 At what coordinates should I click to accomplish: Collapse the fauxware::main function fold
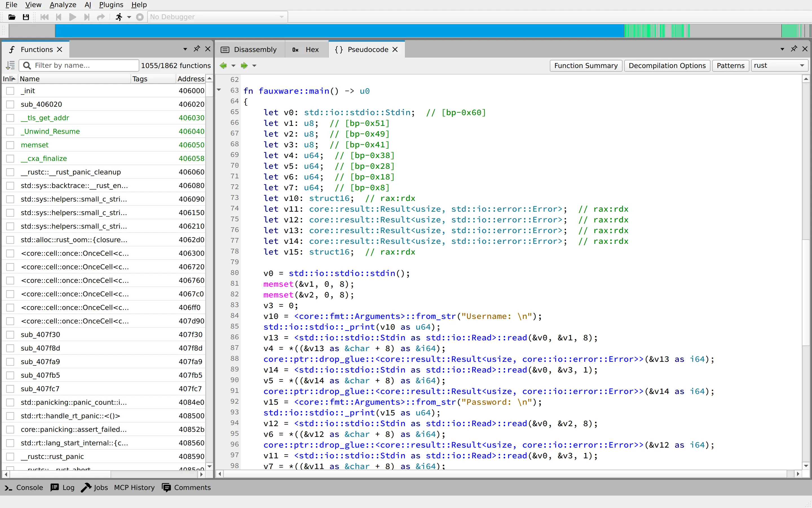pos(219,90)
